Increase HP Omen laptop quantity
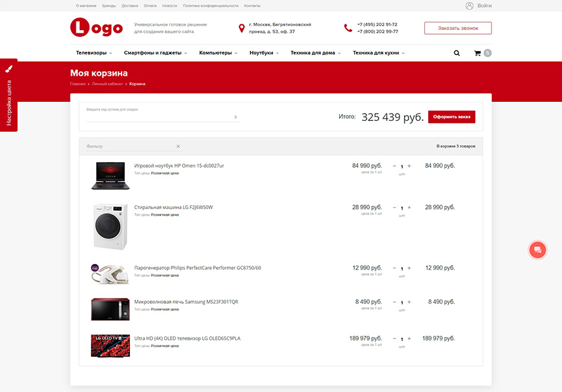The width and height of the screenshot is (562, 392). [409, 166]
